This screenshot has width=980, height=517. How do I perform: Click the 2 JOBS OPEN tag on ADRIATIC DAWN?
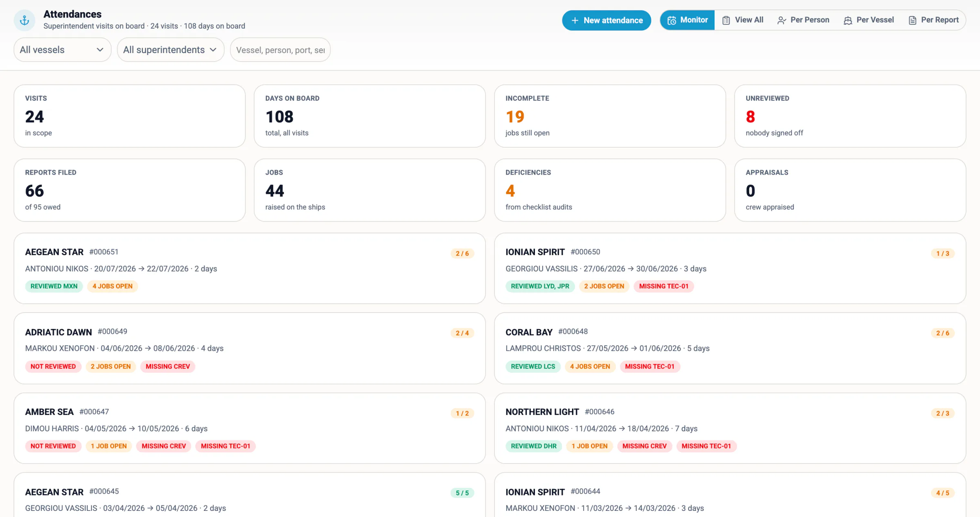pos(111,366)
